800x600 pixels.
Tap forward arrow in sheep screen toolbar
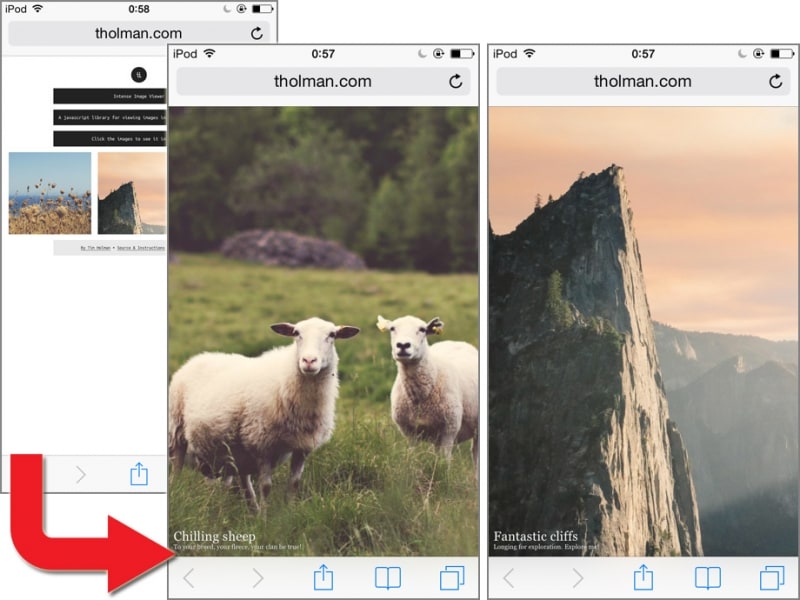[x=258, y=578]
